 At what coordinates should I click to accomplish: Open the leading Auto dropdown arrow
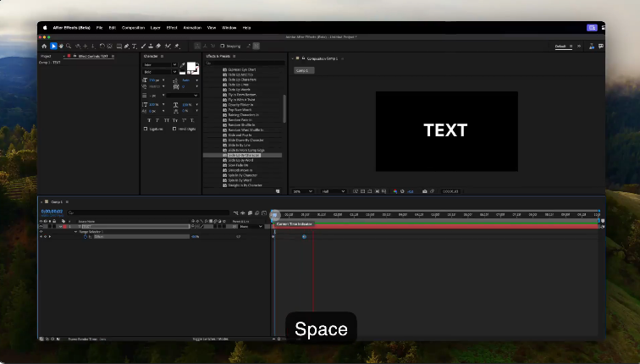point(196,80)
